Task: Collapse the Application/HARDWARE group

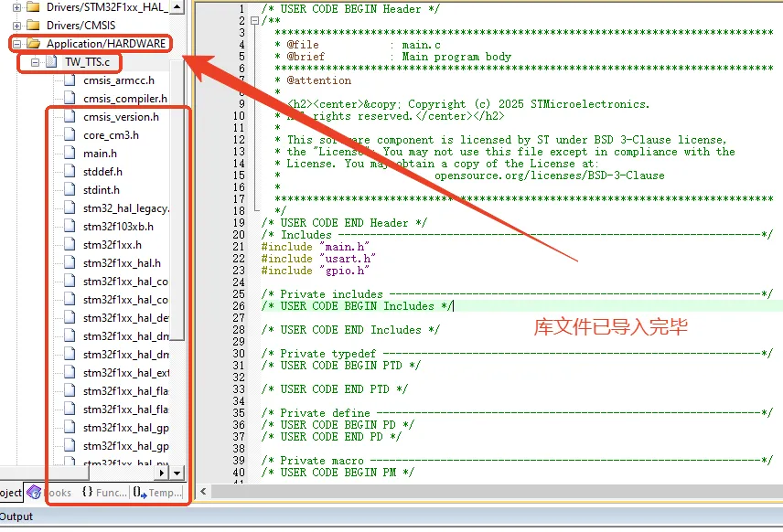Action: [x=16, y=43]
